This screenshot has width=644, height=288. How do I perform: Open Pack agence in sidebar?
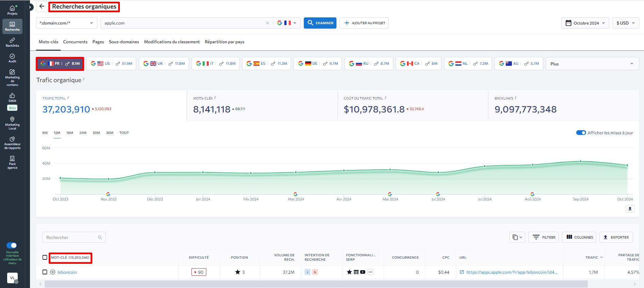(12, 162)
